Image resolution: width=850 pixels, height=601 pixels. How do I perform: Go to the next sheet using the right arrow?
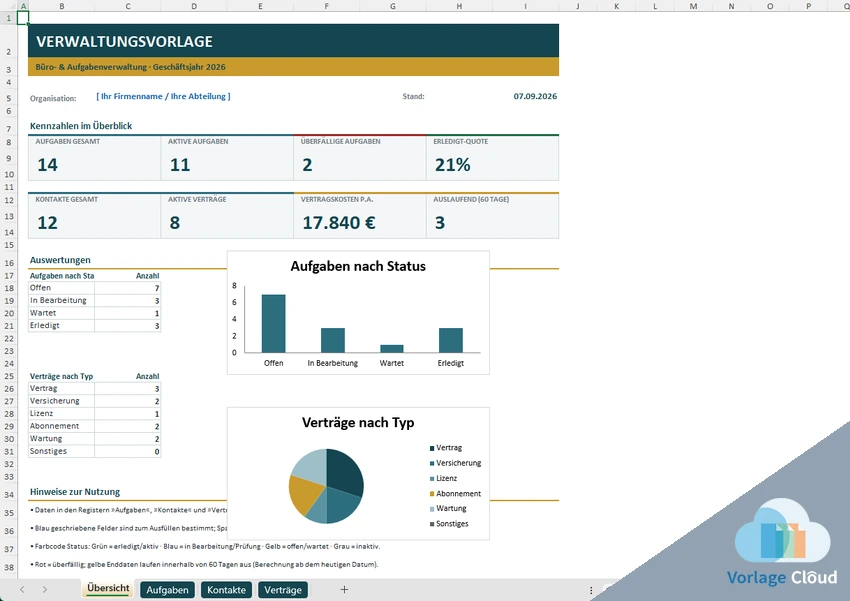pos(44,590)
